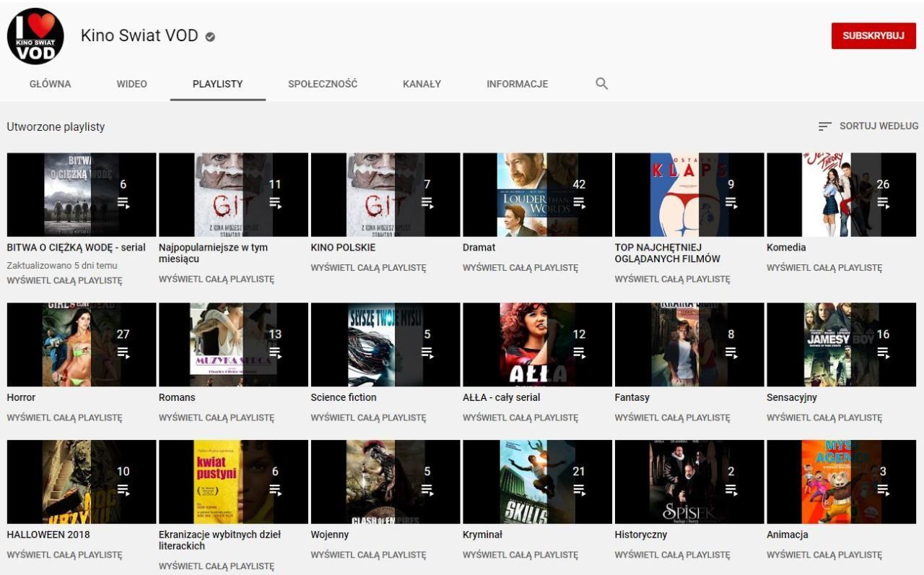Click the 'HALLOWEEN 2018' playlist title
Image resolution: width=924 pixels, height=575 pixels.
pos(48,535)
